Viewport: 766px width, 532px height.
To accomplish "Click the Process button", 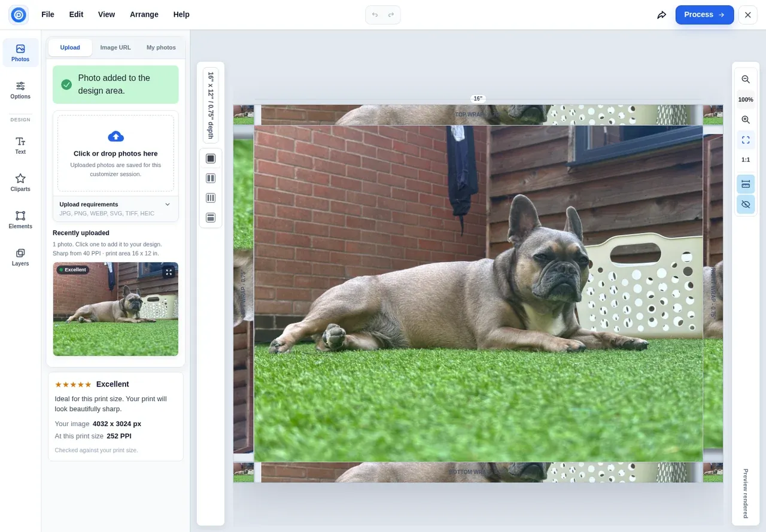I will tap(704, 15).
